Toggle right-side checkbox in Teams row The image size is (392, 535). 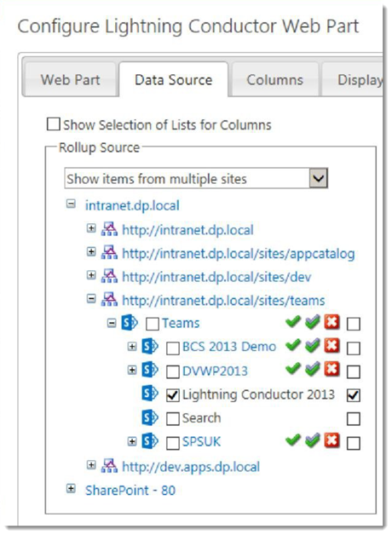point(353,324)
